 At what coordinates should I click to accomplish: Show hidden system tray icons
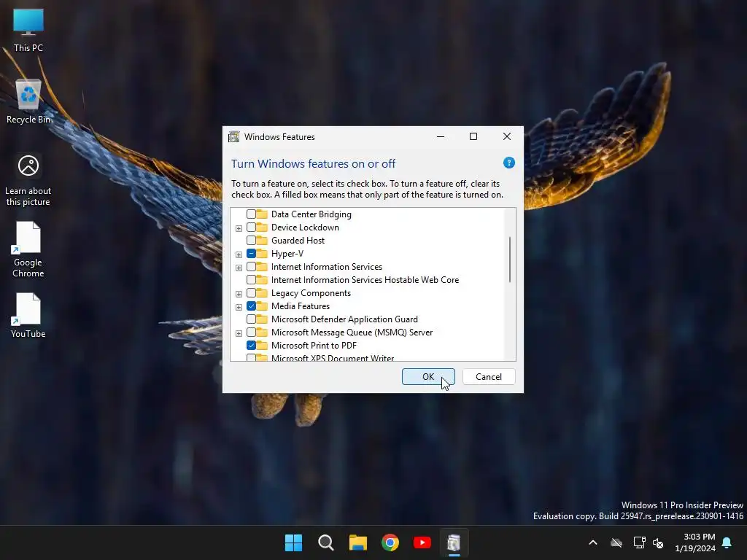coord(593,542)
